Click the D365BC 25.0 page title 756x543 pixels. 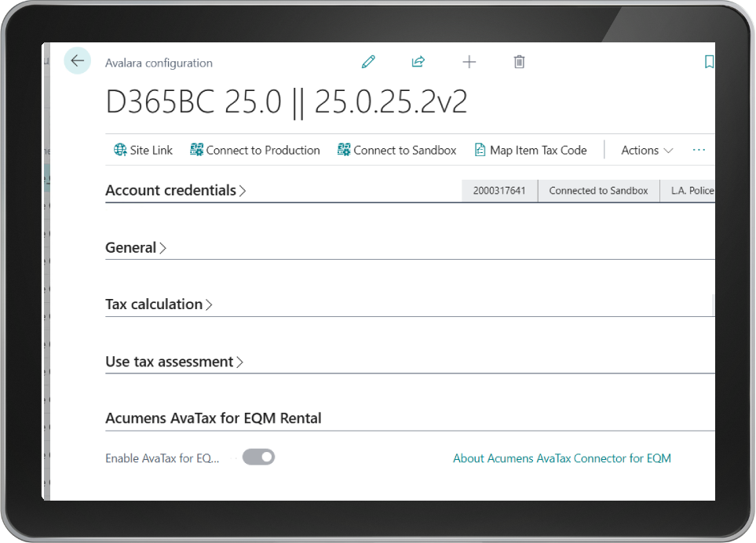[287, 102]
